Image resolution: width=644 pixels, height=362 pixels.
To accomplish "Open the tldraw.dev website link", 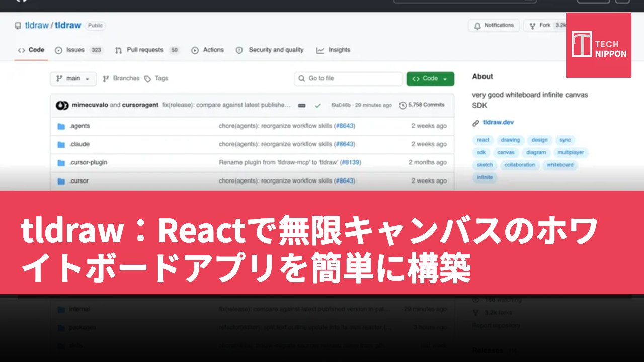I will 498,123.
